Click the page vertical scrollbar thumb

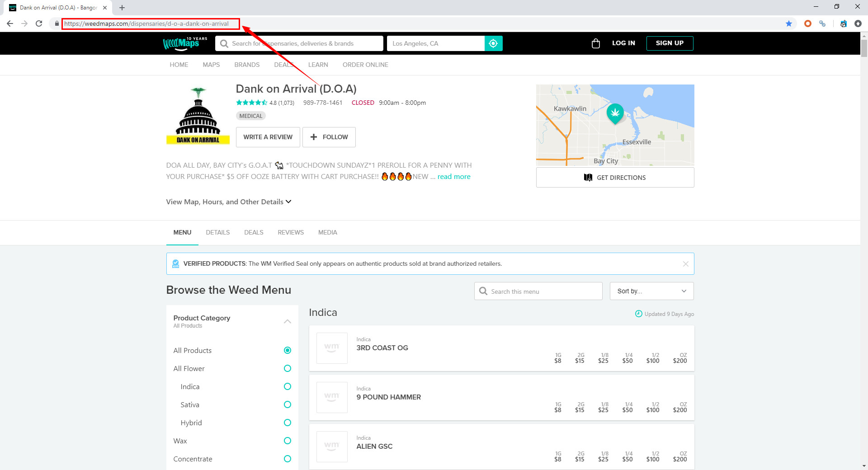click(864, 48)
